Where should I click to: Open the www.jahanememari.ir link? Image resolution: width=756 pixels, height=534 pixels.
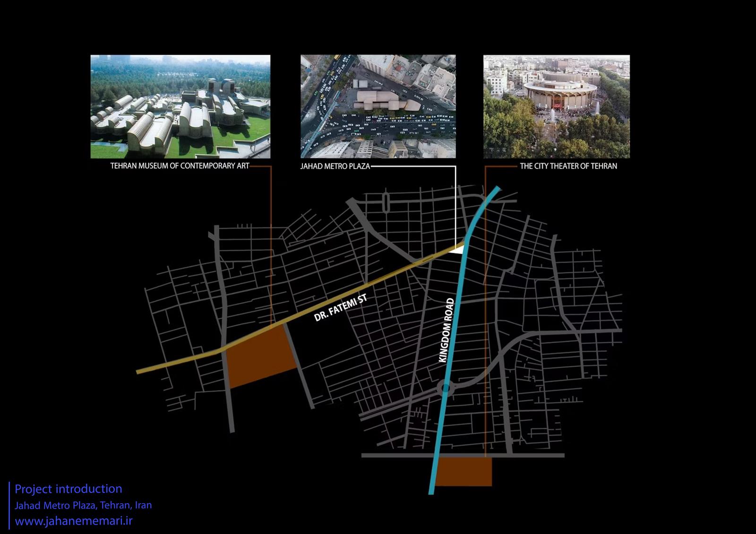tap(74, 521)
